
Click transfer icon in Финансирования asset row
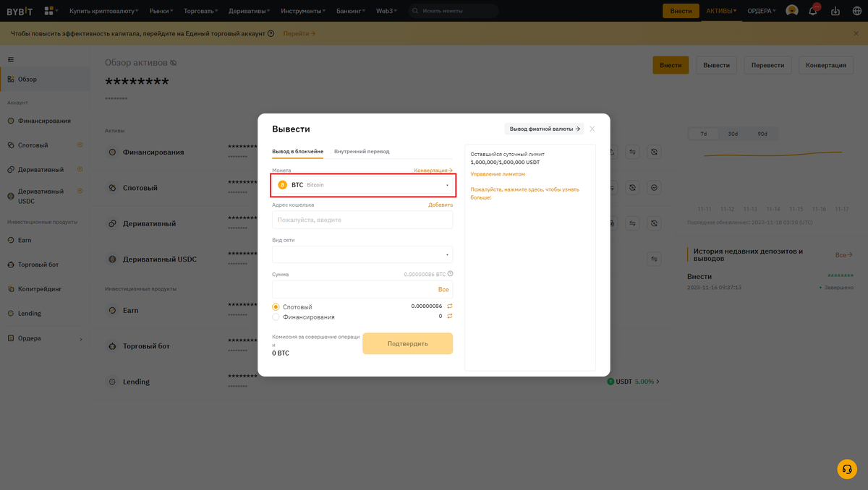(x=632, y=152)
